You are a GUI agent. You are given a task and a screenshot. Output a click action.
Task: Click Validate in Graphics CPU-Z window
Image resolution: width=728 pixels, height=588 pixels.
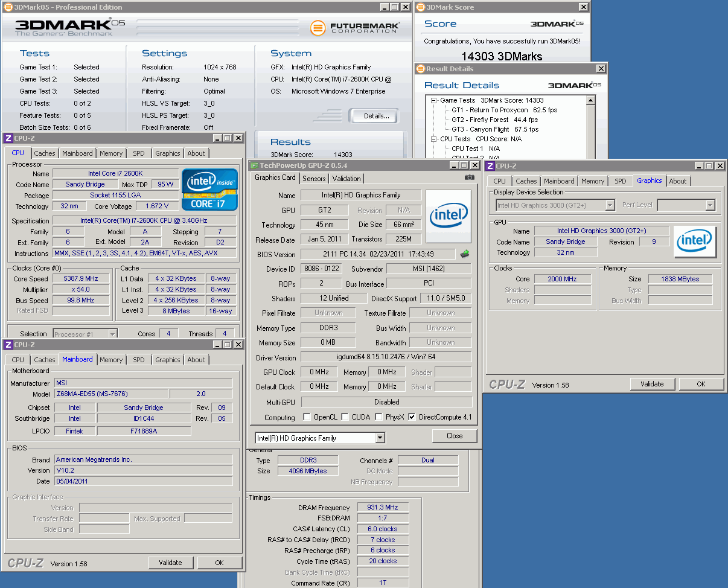tap(652, 384)
